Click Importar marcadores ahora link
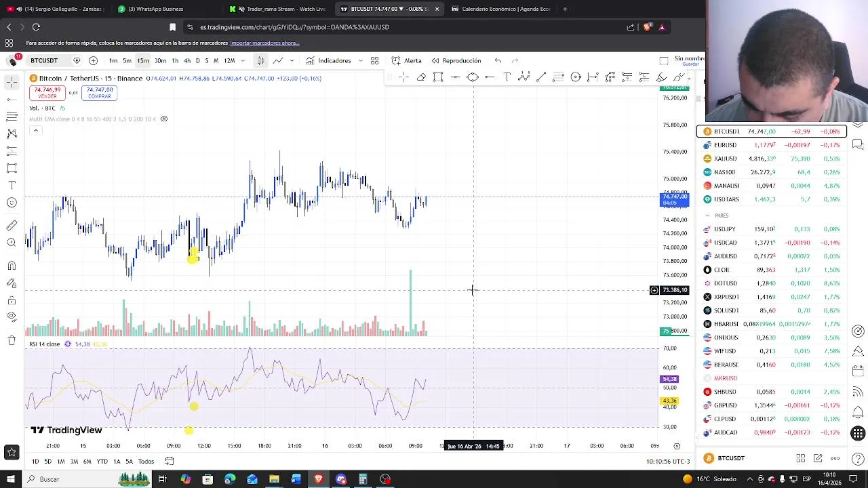 (264, 43)
